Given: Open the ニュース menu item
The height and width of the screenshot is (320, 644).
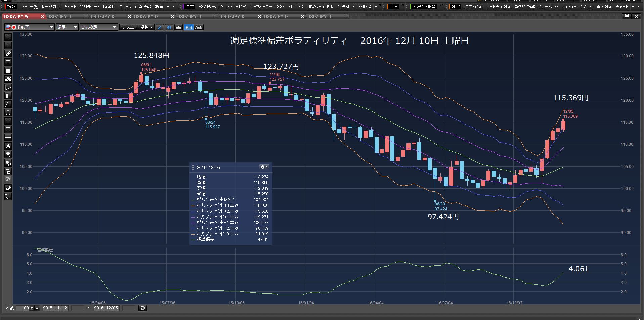Looking at the screenshot, I should point(125,7).
